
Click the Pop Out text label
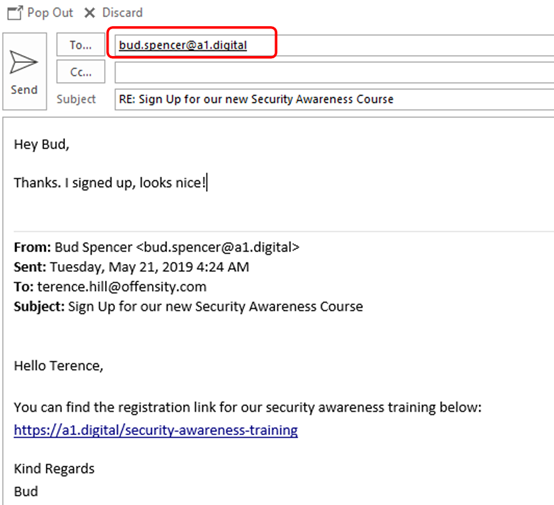pyautogui.click(x=50, y=13)
